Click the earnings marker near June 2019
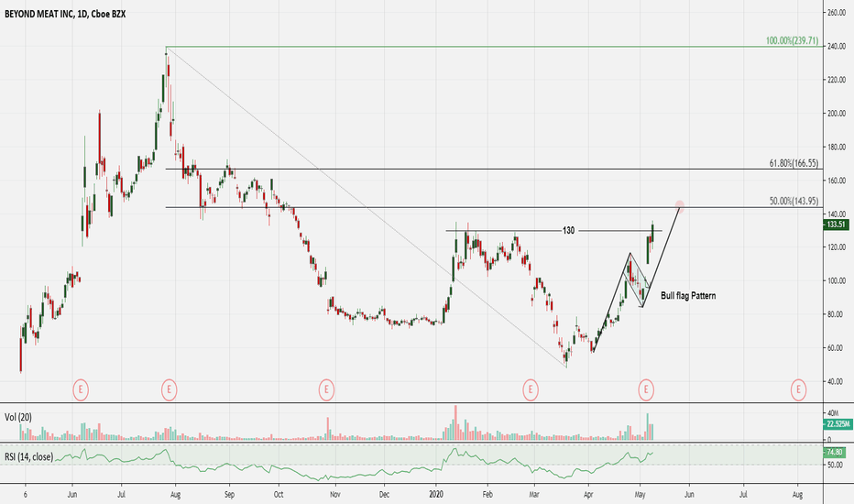This screenshot has width=854, height=504. (81, 389)
